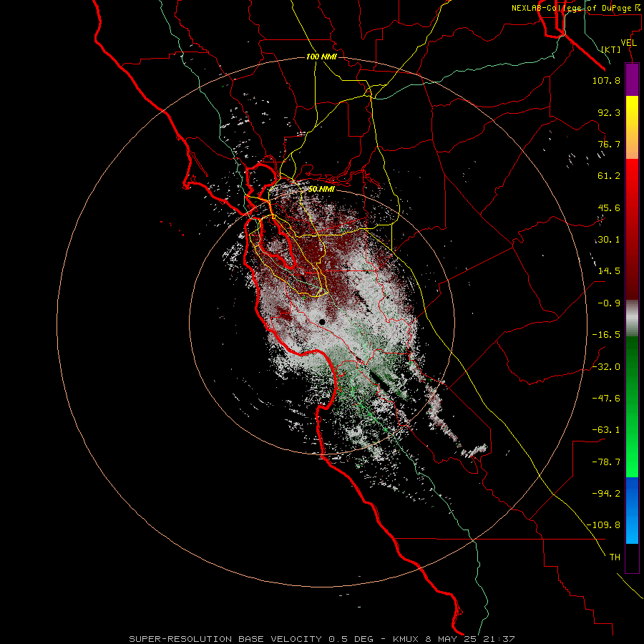This screenshot has width=644, height=644.
Task: Click the -16.5 velocity scale value
Action: click(x=606, y=335)
